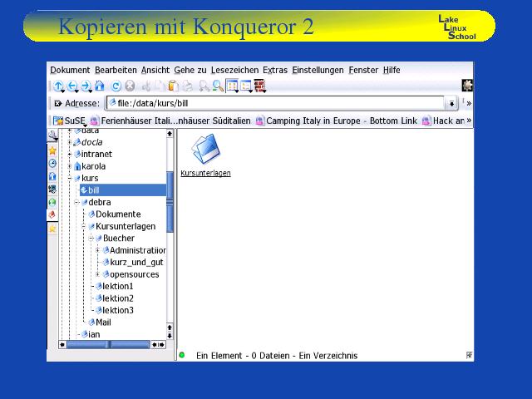Image resolution: width=532 pixels, height=399 pixels.
Task: Click the tree scrollbar up arrow
Action: pyautogui.click(x=170, y=134)
